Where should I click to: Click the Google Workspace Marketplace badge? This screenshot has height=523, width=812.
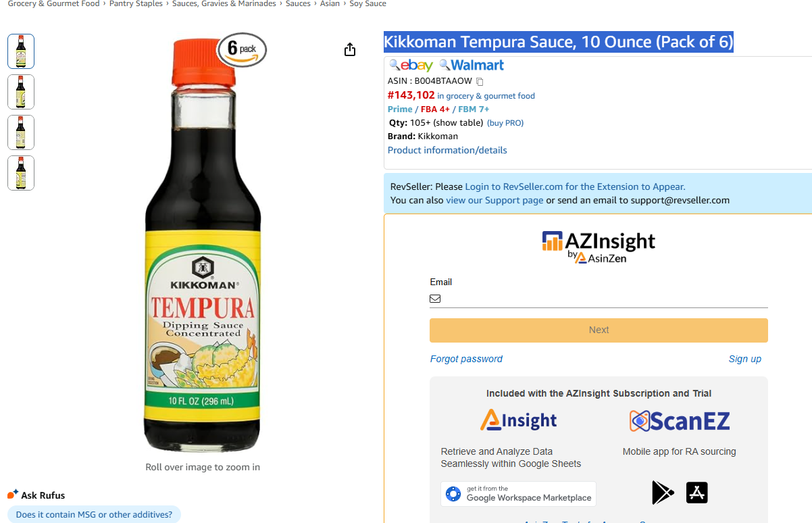click(x=518, y=494)
